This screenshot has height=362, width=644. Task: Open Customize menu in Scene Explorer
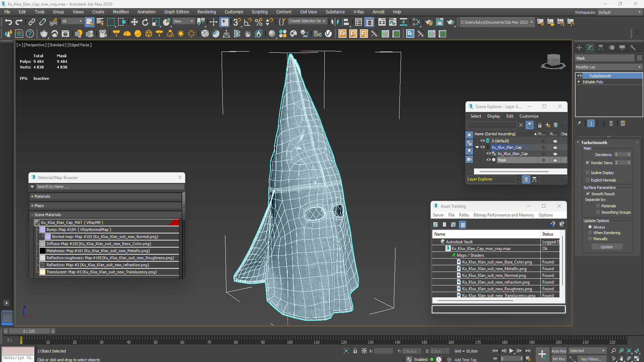tap(529, 116)
